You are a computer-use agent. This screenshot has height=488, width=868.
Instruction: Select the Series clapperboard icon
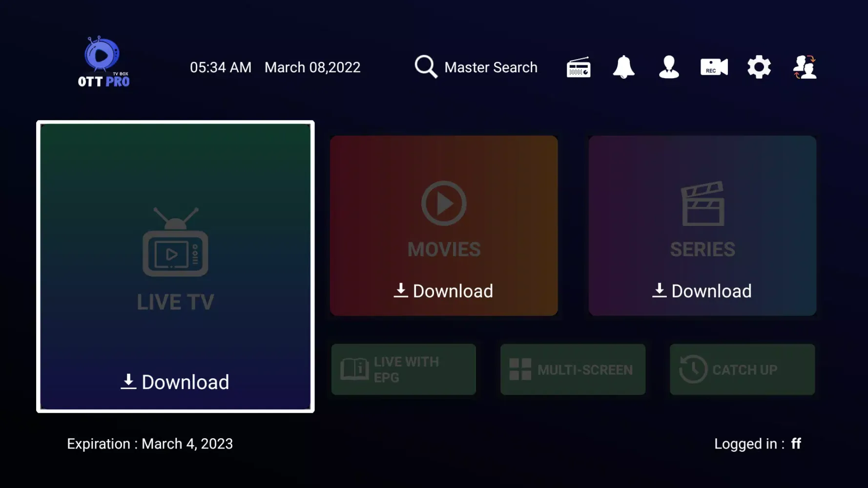(703, 203)
